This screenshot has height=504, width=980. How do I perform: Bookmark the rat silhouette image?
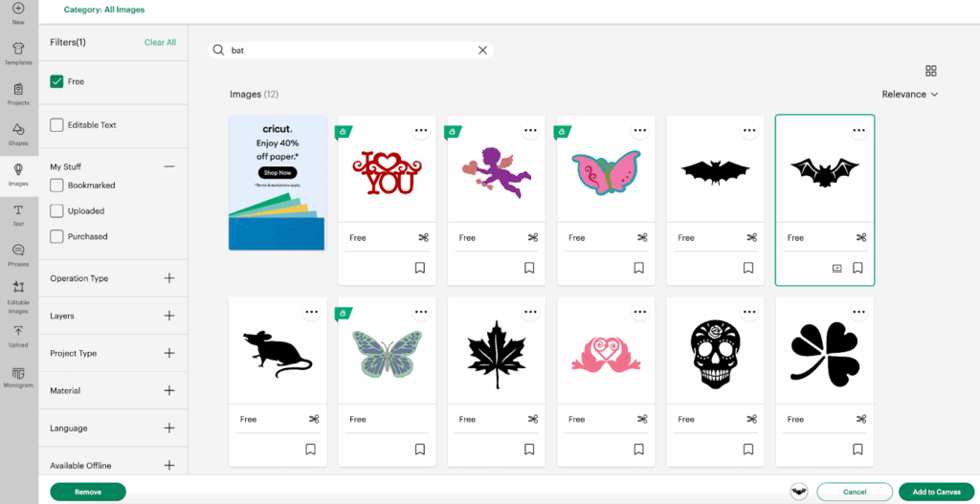click(311, 449)
